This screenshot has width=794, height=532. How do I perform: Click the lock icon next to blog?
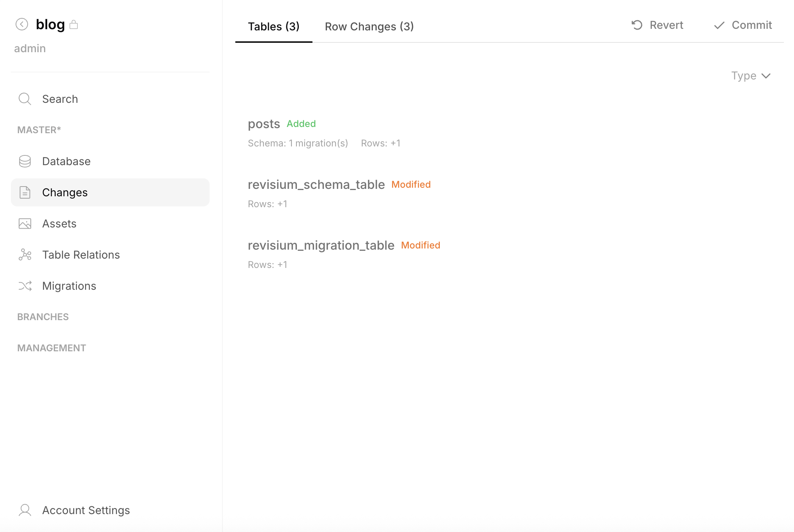click(74, 24)
